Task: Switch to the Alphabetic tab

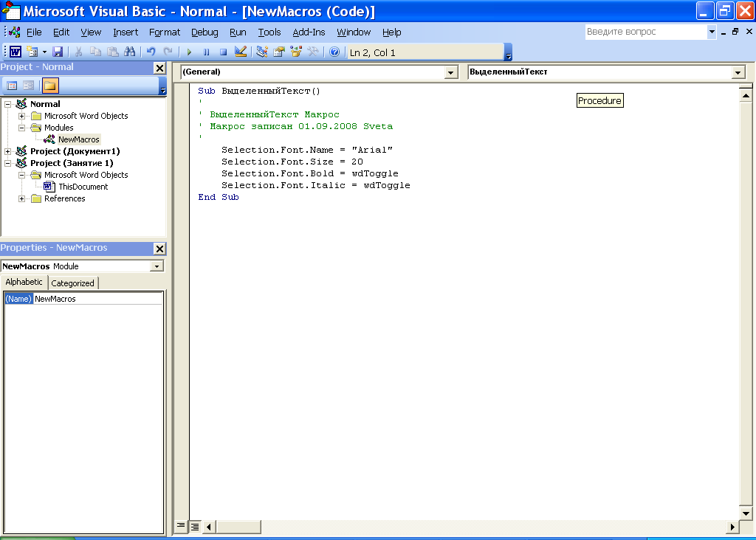Action: [24, 282]
